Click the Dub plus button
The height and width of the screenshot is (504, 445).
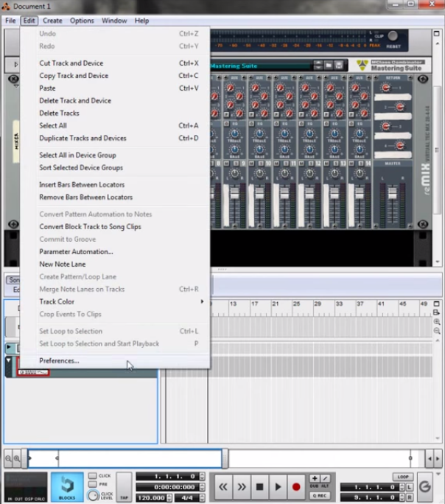(x=315, y=478)
